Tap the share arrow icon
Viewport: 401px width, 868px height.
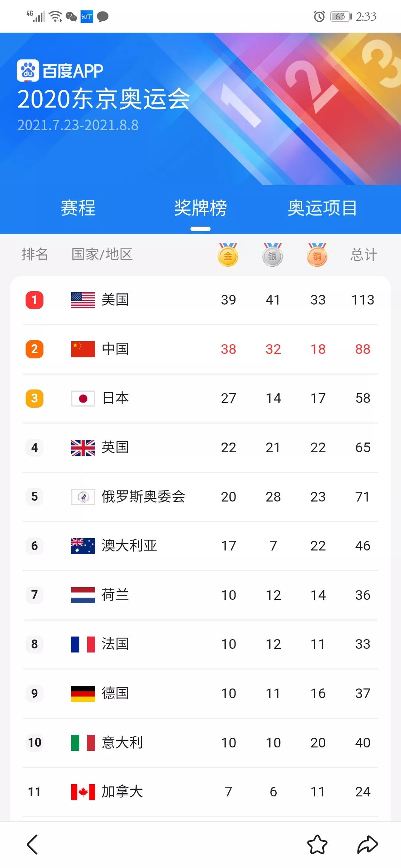pos(367,845)
